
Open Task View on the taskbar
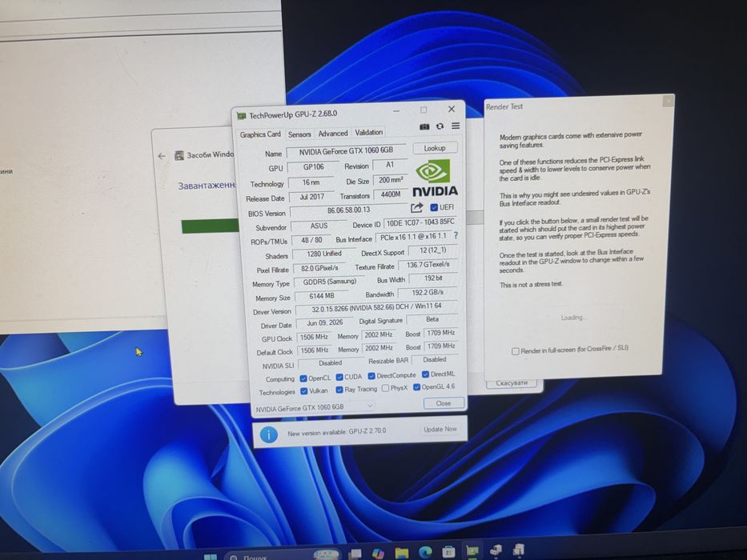(x=355, y=554)
